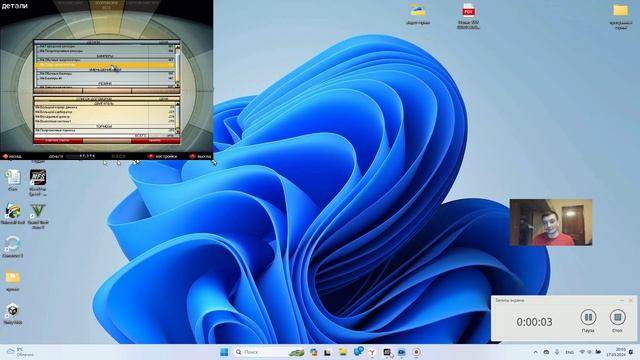The height and width of the screenshot is (360, 640).
Task: Click the left red button below purchase list
Action: pos(58,141)
